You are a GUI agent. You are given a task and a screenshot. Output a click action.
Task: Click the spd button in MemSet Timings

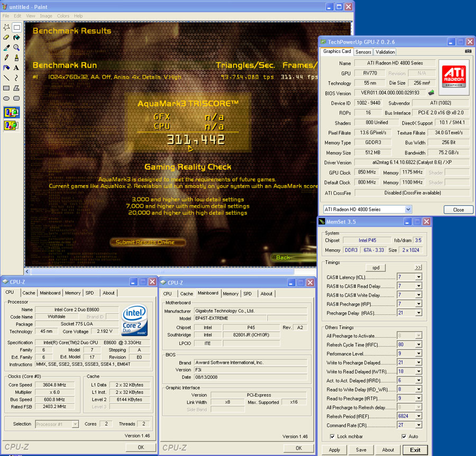click(376, 268)
